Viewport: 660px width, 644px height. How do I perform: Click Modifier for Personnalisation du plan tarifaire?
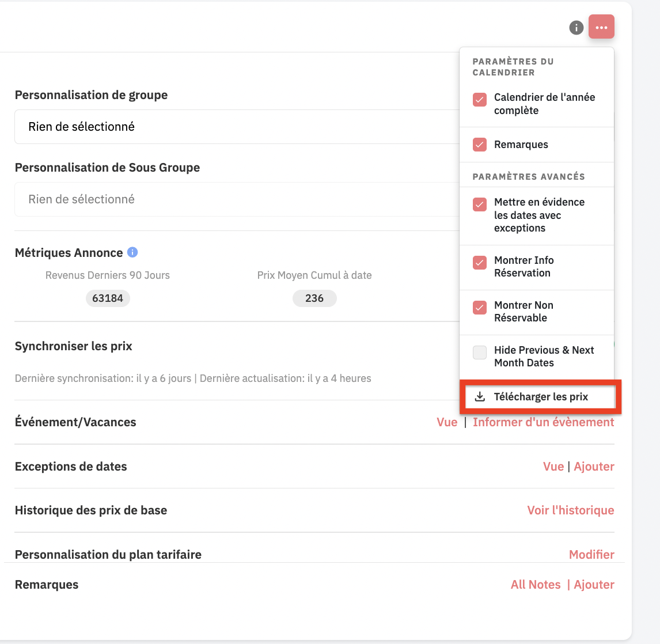(x=591, y=554)
